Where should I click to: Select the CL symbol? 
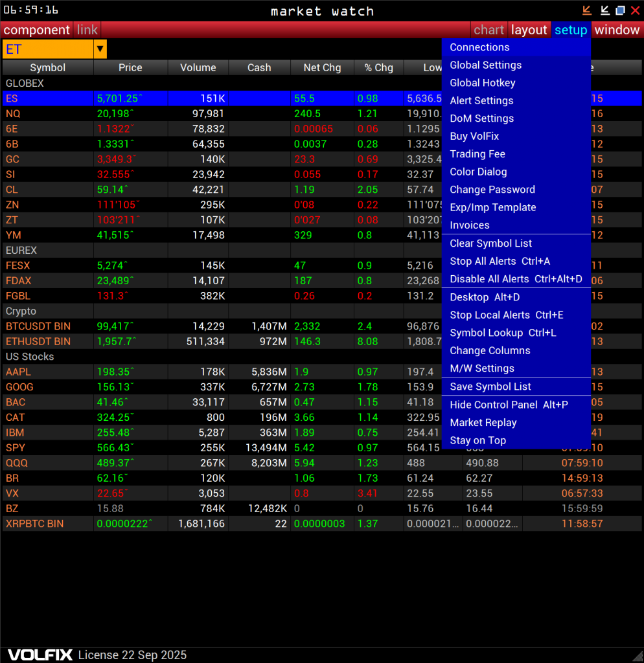[12, 190]
